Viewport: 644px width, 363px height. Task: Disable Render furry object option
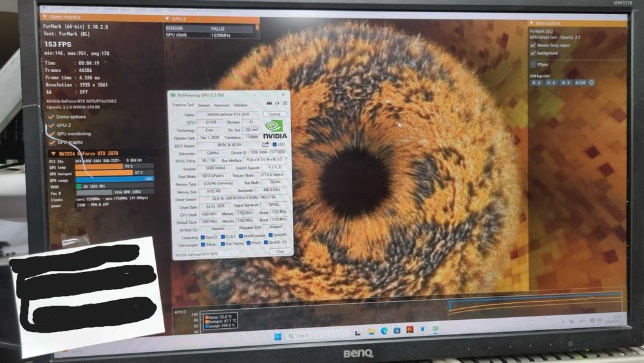coord(533,45)
